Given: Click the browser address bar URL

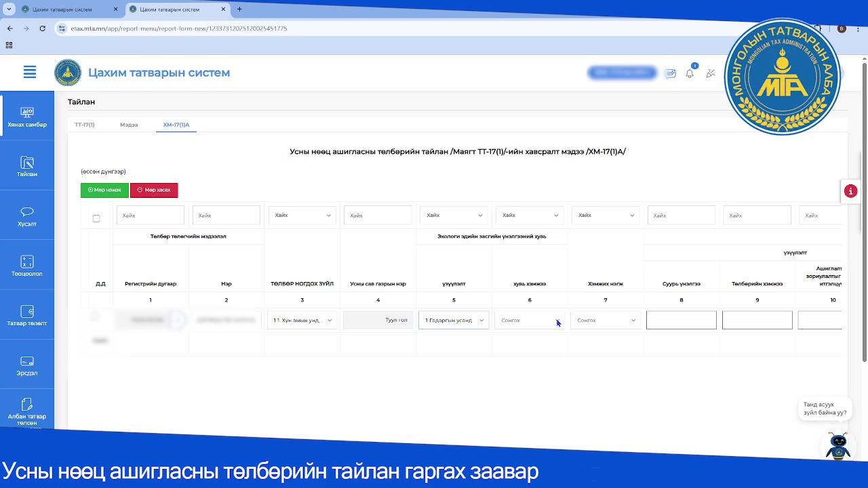Looking at the screenshot, I should tap(179, 28).
